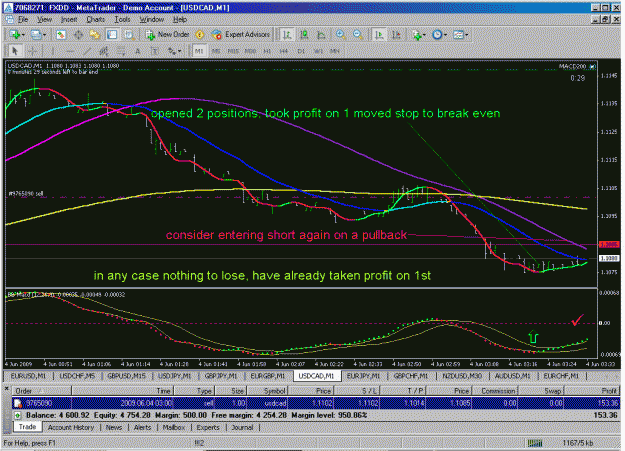Open the Help menu
Screen dimensions: 625x451
[x=180, y=19]
